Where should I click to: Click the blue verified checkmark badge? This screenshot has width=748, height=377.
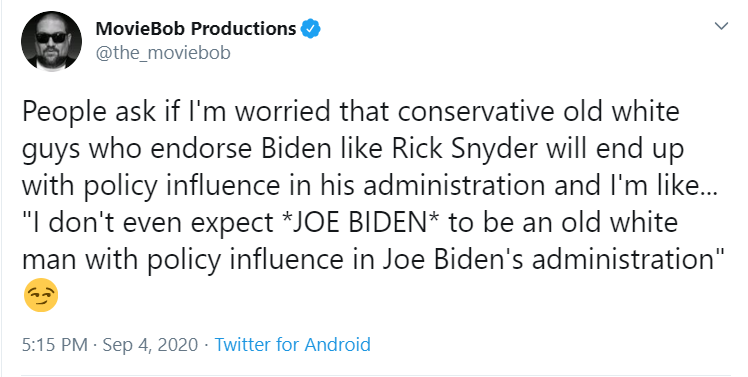[310, 29]
